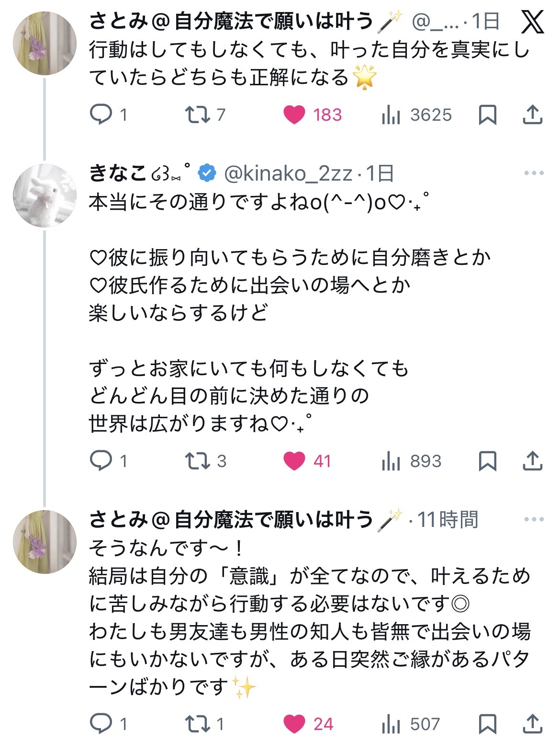
Task: Open きなこ's rabbit profile picture
Action: click(45, 195)
